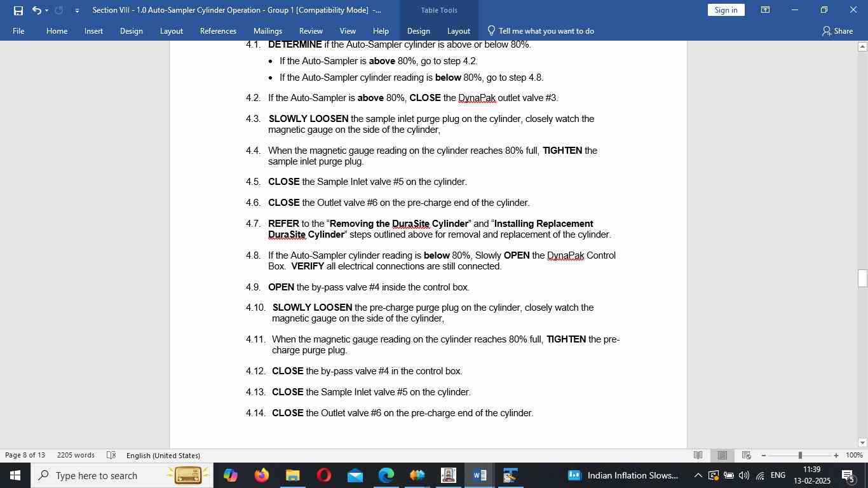This screenshot has width=868, height=488.
Task: Save the document using the floppy icon
Action: [18, 10]
